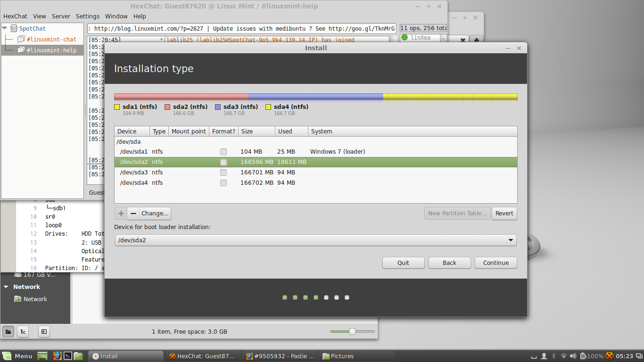Click the Network folder icon in sidebar

(18, 299)
